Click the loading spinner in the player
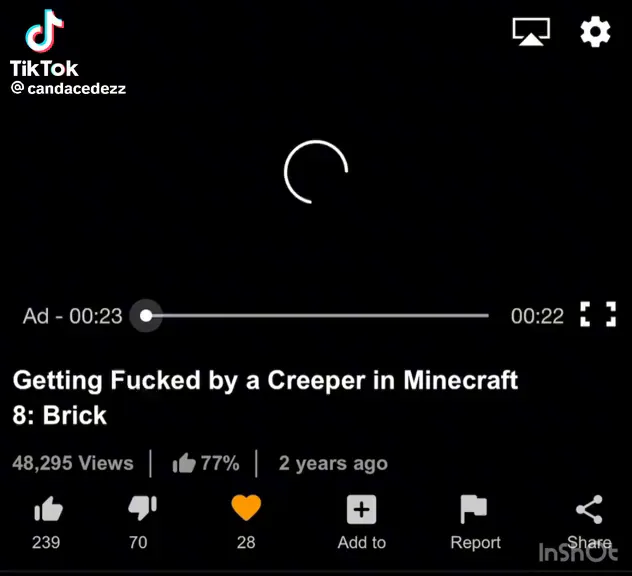Image resolution: width=632 pixels, height=576 pixels. tap(316, 172)
